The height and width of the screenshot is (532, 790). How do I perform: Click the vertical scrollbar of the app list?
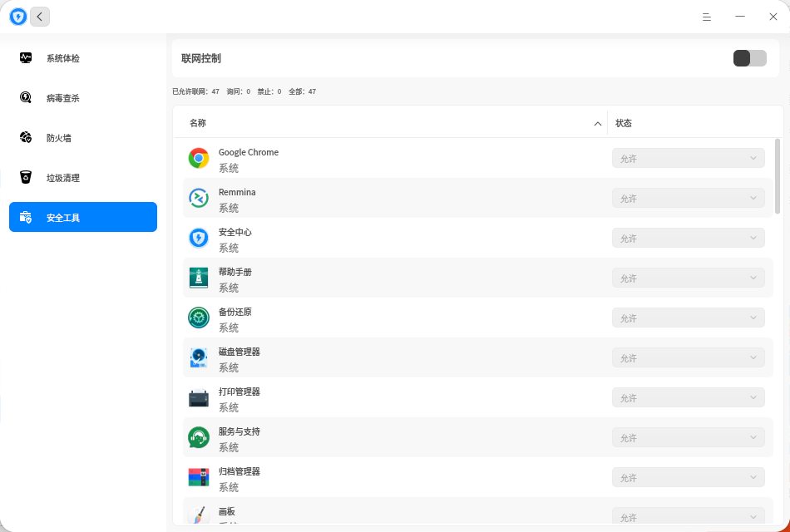(x=777, y=176)
